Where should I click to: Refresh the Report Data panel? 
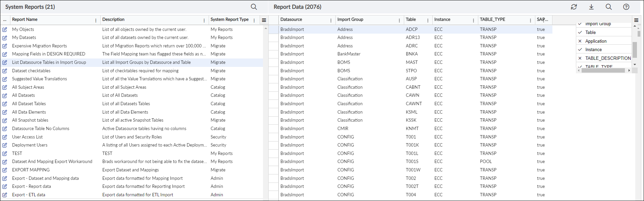574,7
